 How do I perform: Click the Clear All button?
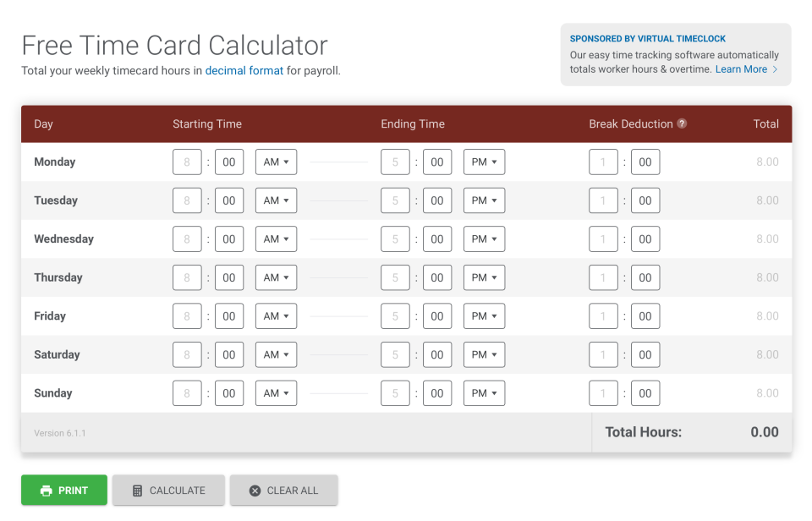click(x=283, y=491)
